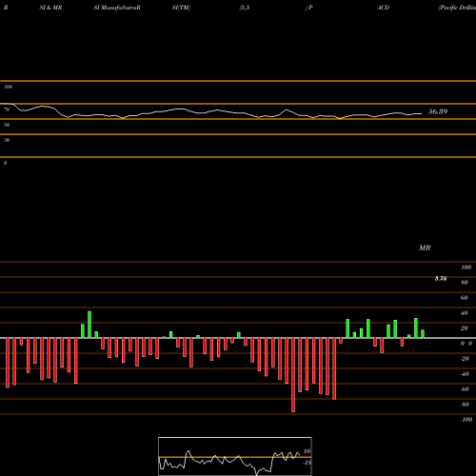Click the 'SI & MR' header text
The height and width of the screenshot is (476, 476).
(x=50, y=8)
